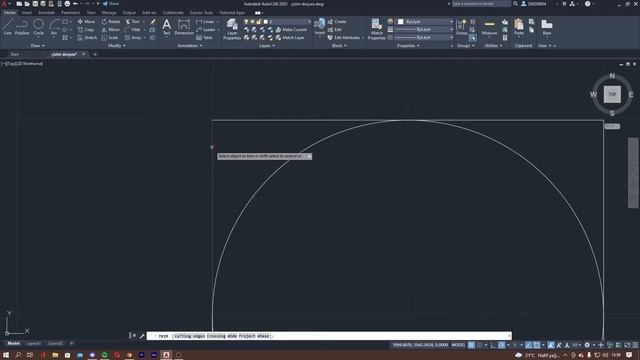Image resolution: width=640 pixels, height=360 pixels.
Task: Open the Insert block tool
Action: click(x=320, y=27)
